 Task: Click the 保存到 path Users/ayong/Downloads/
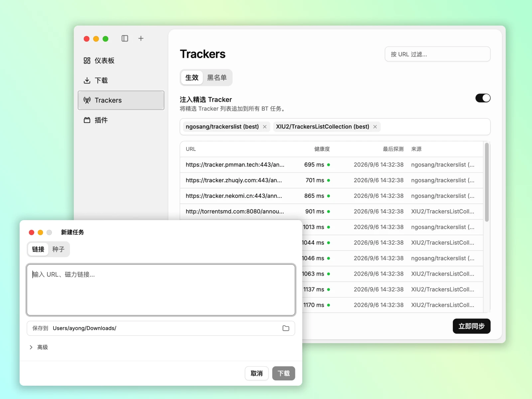[84, 328]
